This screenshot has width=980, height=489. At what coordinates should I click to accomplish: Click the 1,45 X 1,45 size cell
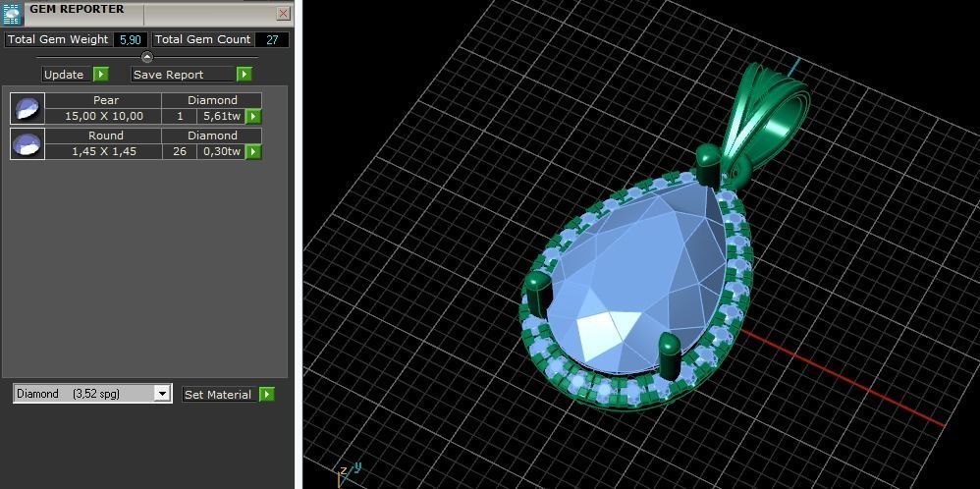point(104,151)
